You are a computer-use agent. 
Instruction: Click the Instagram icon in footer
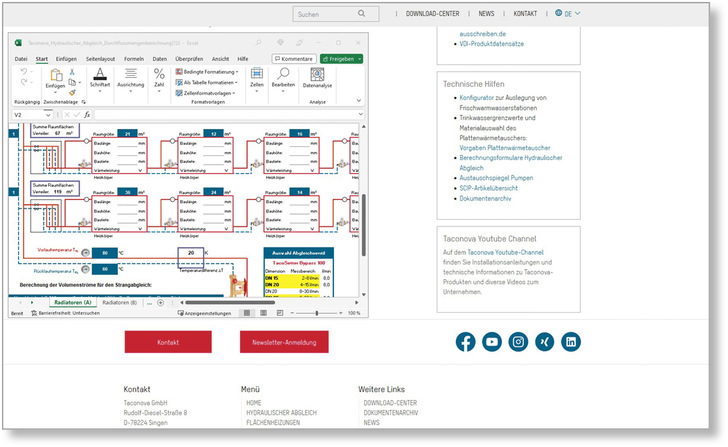[x=518, y=342]
